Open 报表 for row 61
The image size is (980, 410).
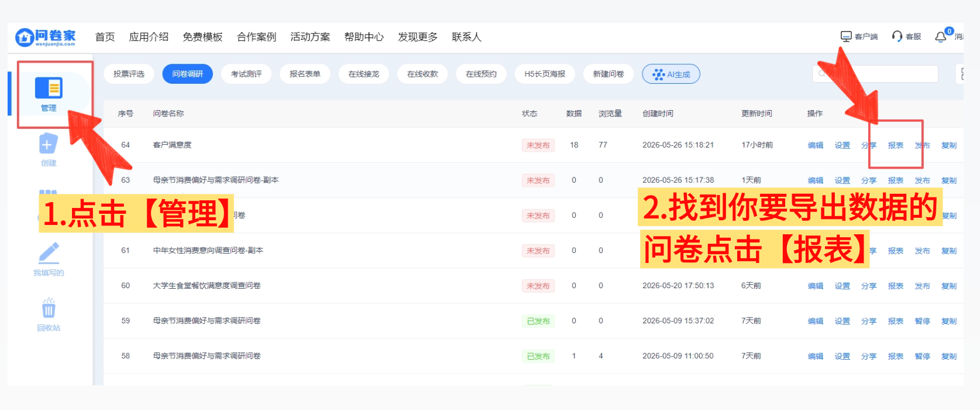[896, 251]
